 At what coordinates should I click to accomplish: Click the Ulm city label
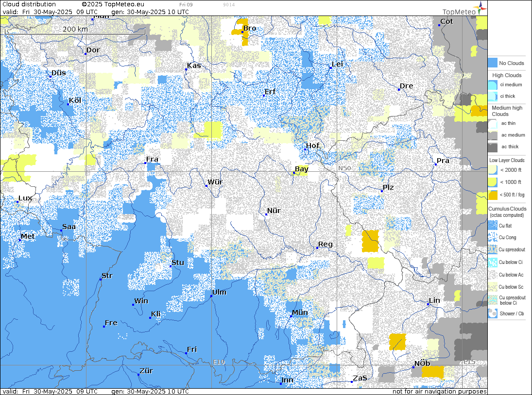click(219, 292)
